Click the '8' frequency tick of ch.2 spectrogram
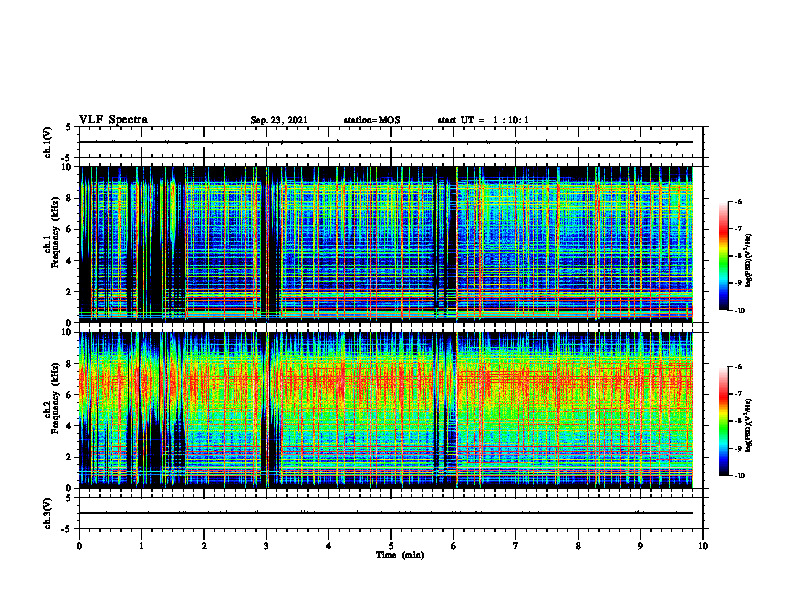This screenshot has width=792, height=612. 70,364
